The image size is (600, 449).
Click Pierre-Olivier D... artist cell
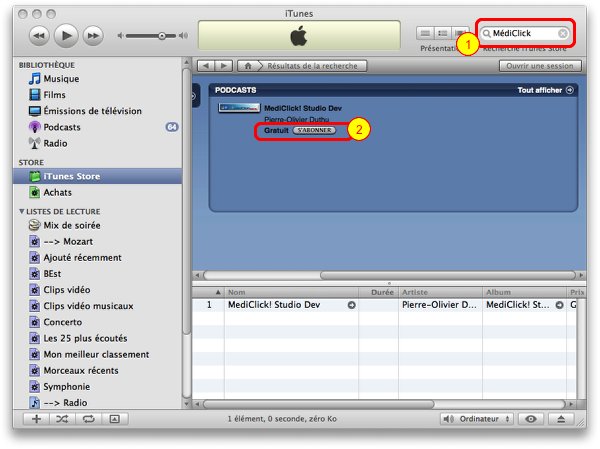tap(439, 305)
